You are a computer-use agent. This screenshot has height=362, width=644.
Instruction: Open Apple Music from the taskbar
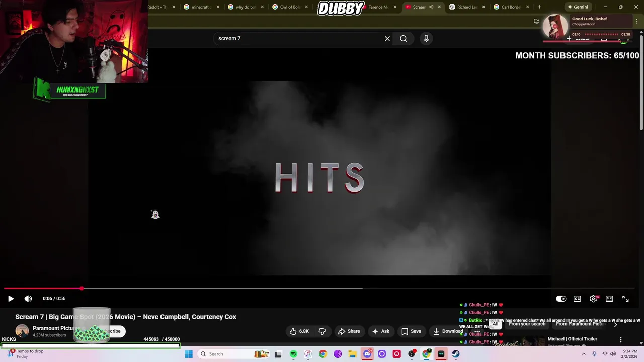click(x=308, y=354)
